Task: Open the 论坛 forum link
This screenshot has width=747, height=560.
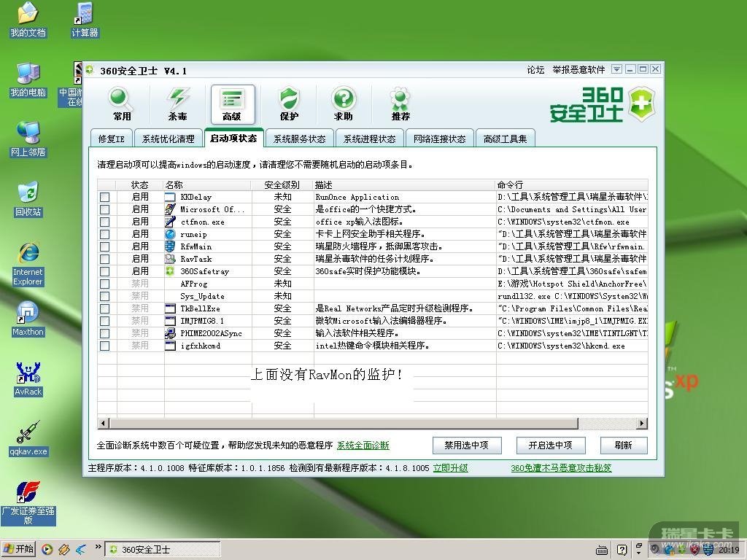Action: tap(535, 70)
